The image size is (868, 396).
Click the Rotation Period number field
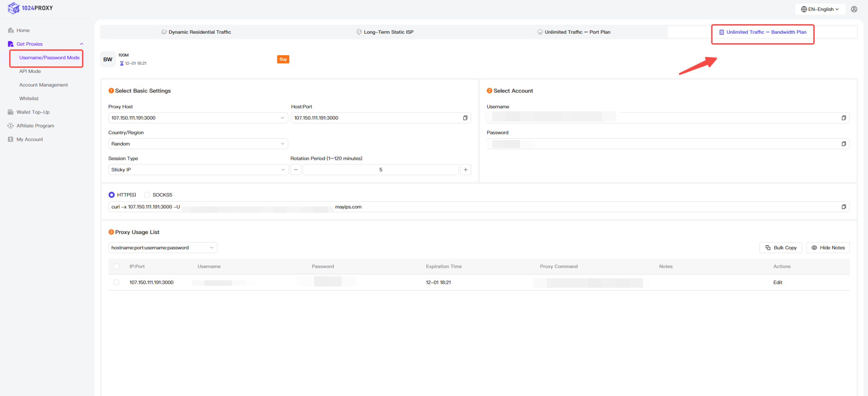tap(381, 170)
